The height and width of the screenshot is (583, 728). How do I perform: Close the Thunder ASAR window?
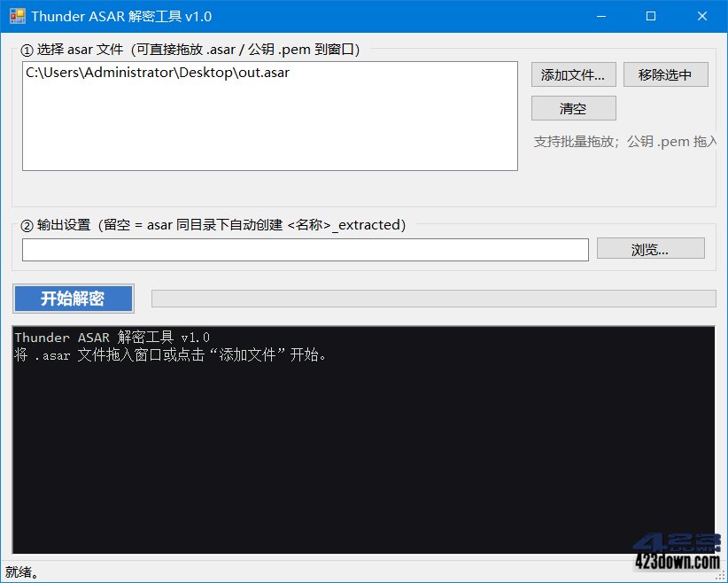point(702,16)
